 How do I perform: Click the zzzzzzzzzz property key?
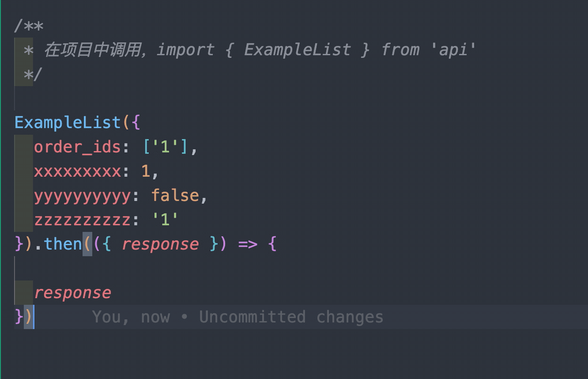(82, 220)
